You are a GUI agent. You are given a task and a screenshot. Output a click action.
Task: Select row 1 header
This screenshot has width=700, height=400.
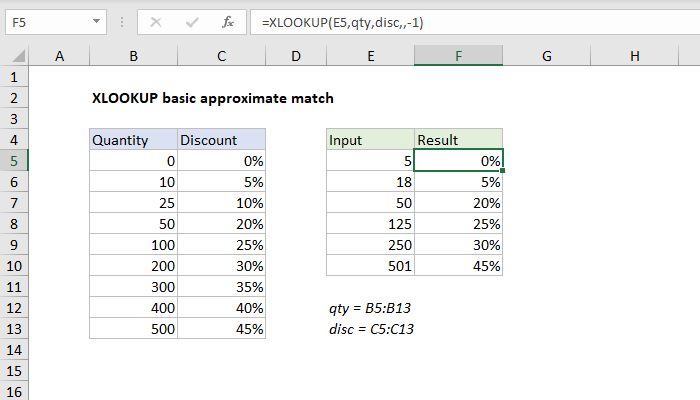(14, 77)
